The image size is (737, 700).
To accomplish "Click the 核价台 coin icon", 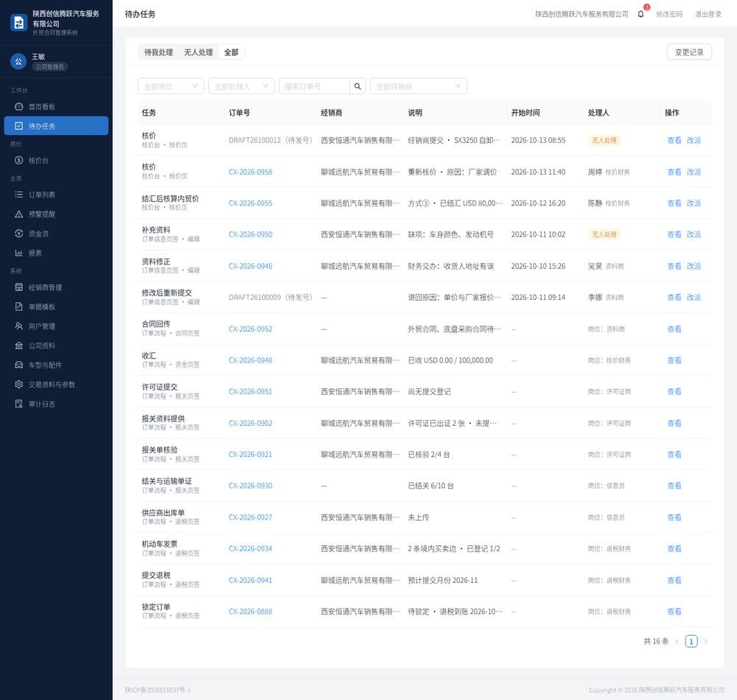I will [19, 160].
